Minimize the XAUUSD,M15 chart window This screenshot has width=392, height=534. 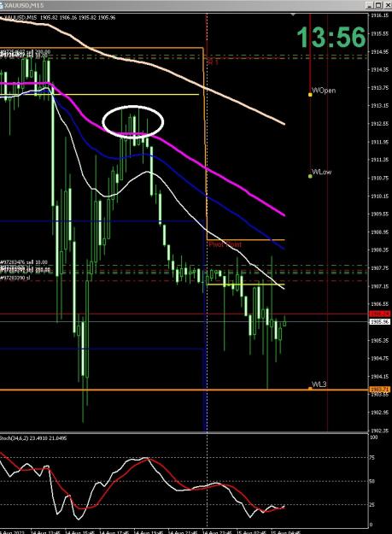point(371,5)
